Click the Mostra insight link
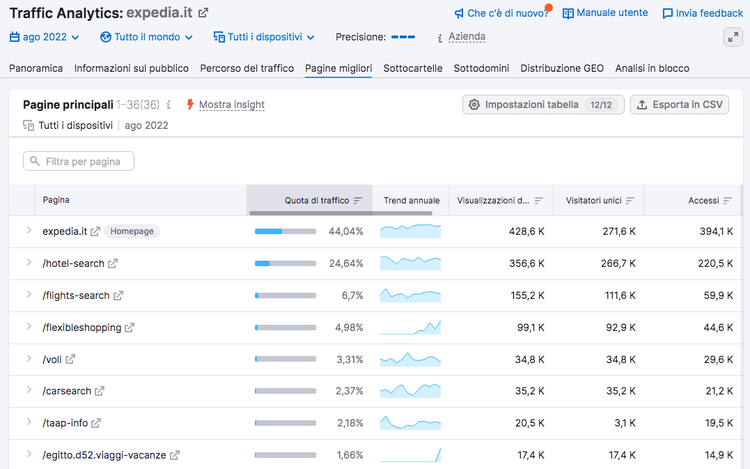Viewport: 750px width, 469px height. [x=232, y=105]
